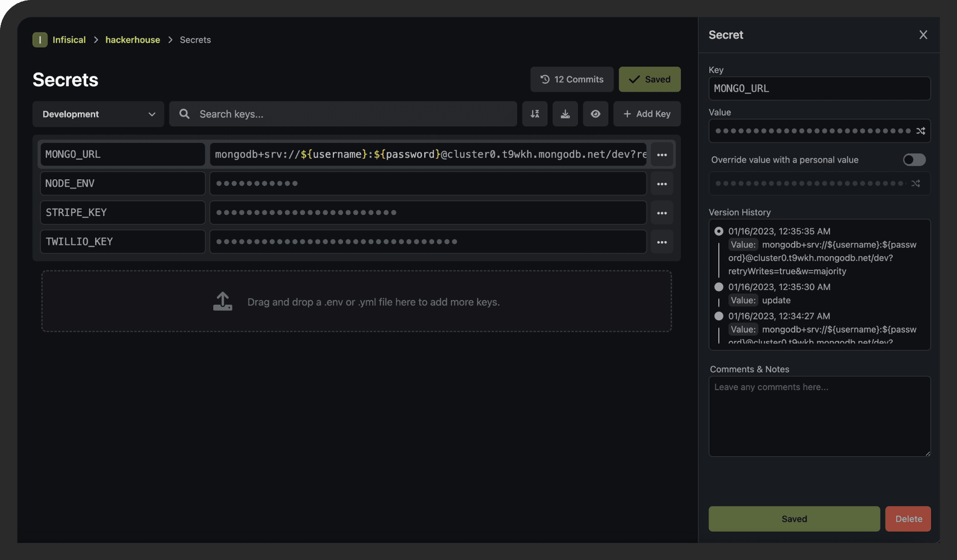The image size is (957, 560).
Task: Click the sort keys alphabetically icon
Action: point(535,114)
